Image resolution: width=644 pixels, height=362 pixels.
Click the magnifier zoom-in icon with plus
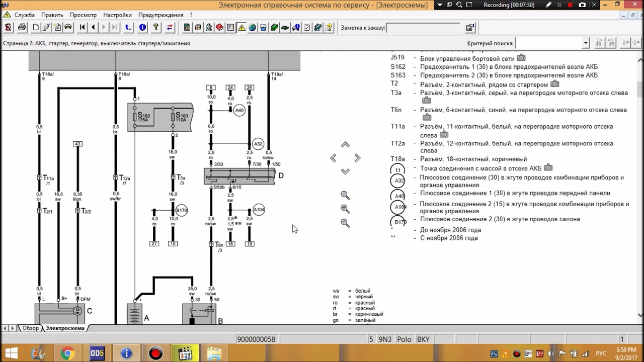click(345, 209)
